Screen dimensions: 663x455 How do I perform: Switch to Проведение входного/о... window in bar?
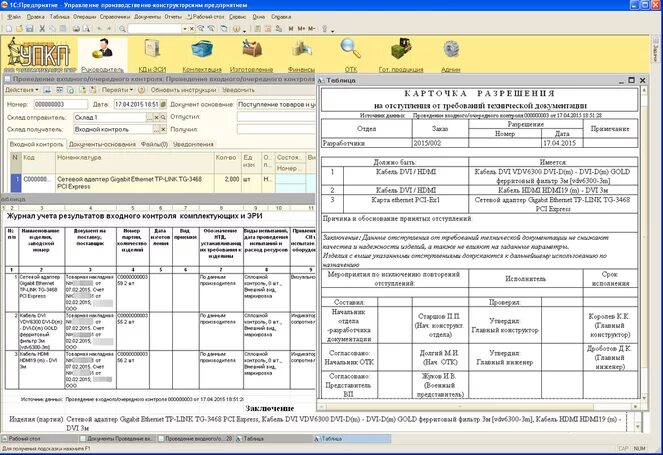click(x=195, y=439)
